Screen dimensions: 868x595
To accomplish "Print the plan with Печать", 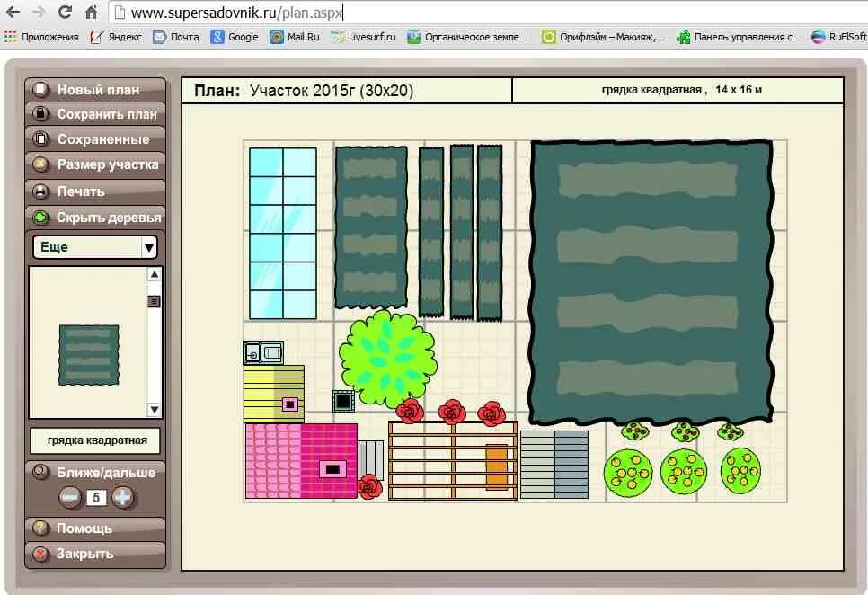I will [x=95, y=191].
